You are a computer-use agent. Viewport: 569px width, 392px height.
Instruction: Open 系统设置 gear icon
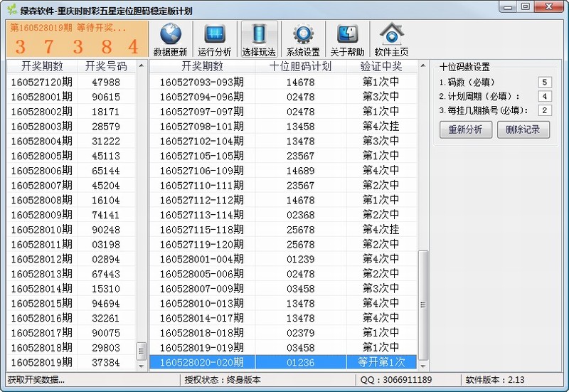[x=303, y=35]
